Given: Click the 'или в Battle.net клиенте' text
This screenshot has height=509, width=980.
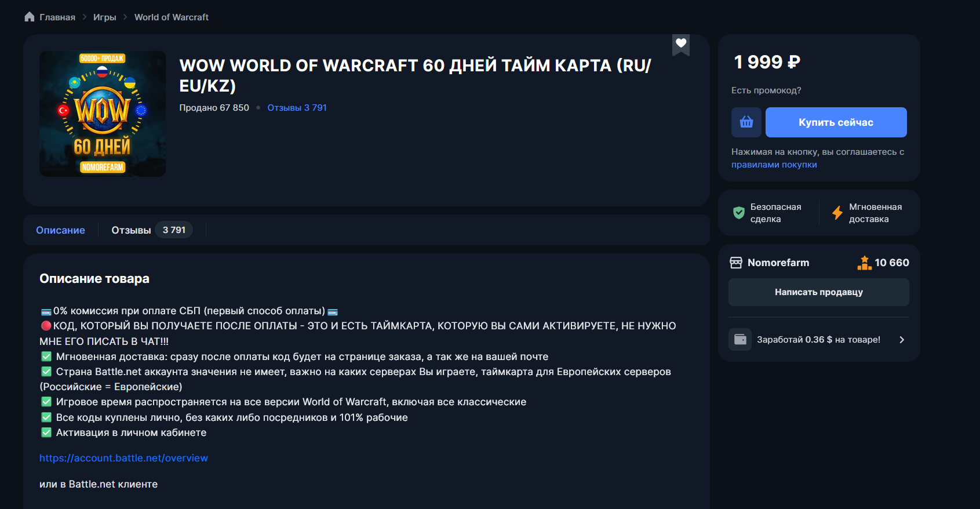Looking at the screenshot, I should pyautogui.click(x=99, y=484).
